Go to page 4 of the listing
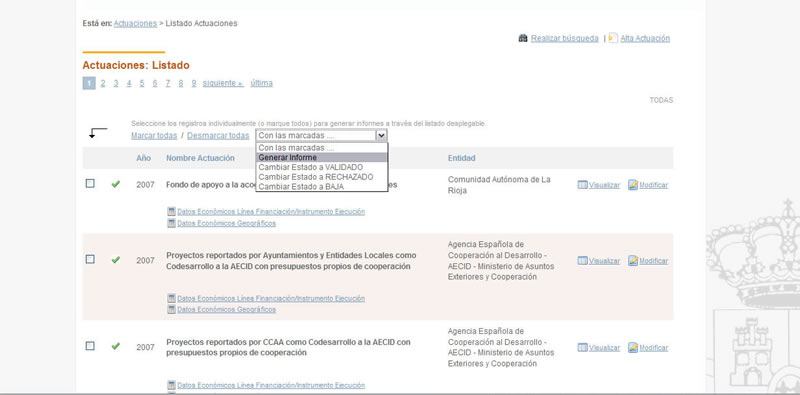This screenshot has width=800, height=395. click(129, 83)
